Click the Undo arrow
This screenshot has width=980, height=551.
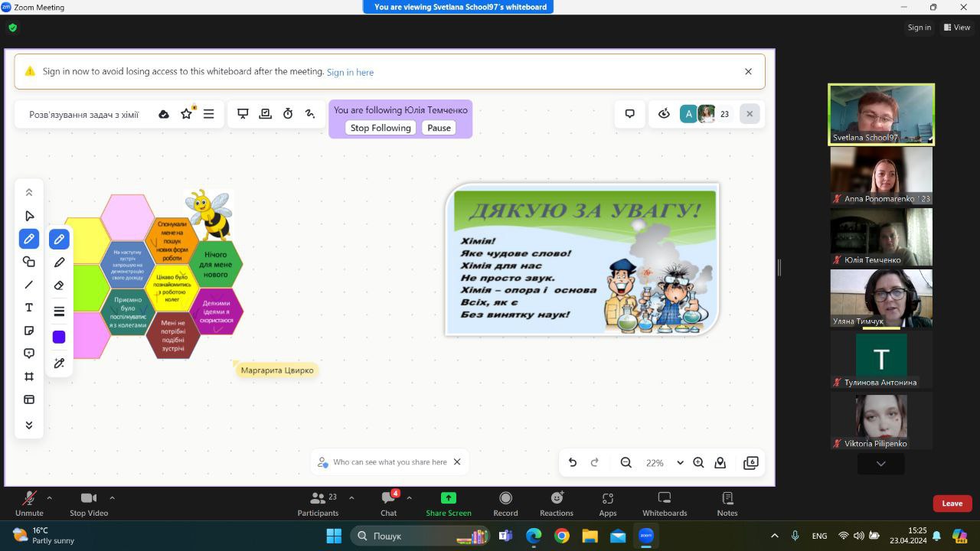pyautogui.click(x=573, y=462)
